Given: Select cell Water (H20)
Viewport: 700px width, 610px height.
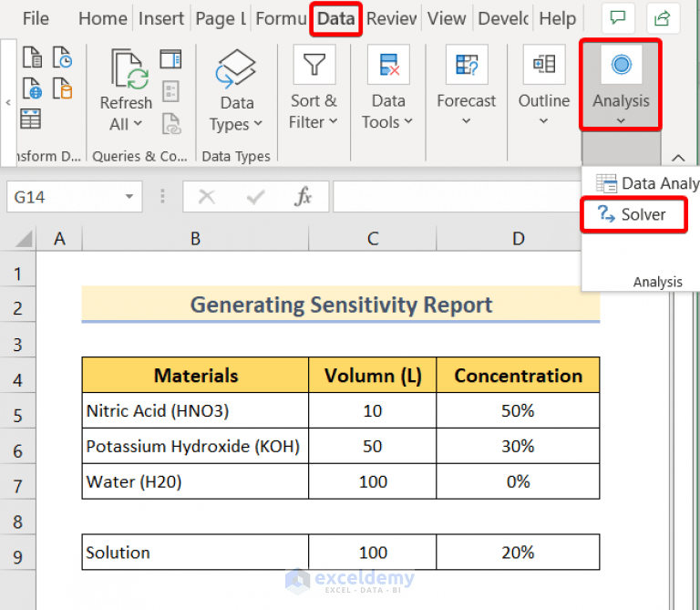Looking at the screenshot, I should [x=195, y=481].
